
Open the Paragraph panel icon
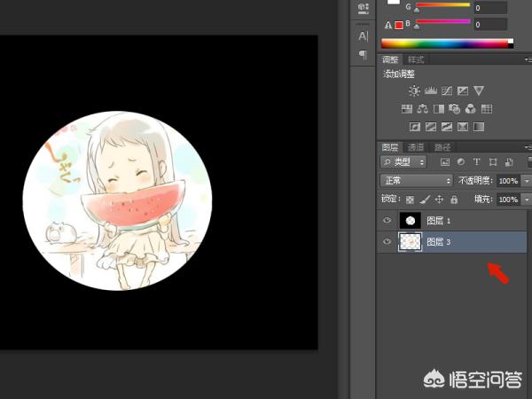point(363,55)
